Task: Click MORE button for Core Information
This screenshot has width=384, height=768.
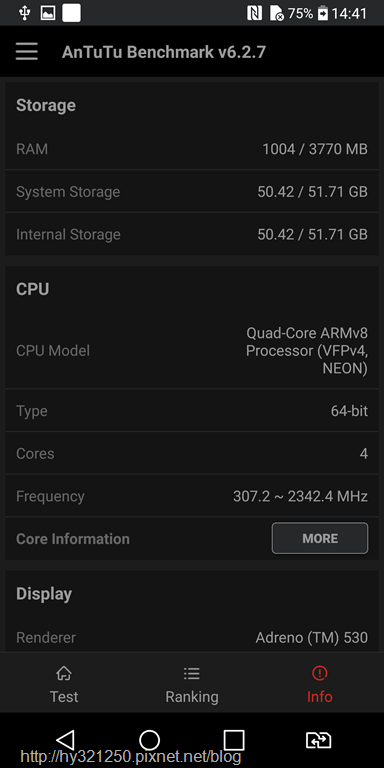Action: 320,538
